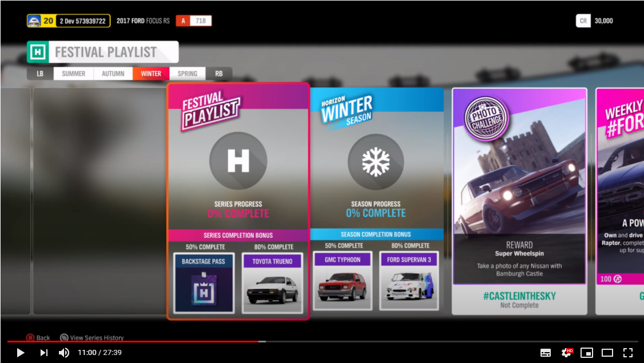
Task: Click the Series Completion Bonus header
Action: pos(238,236)
